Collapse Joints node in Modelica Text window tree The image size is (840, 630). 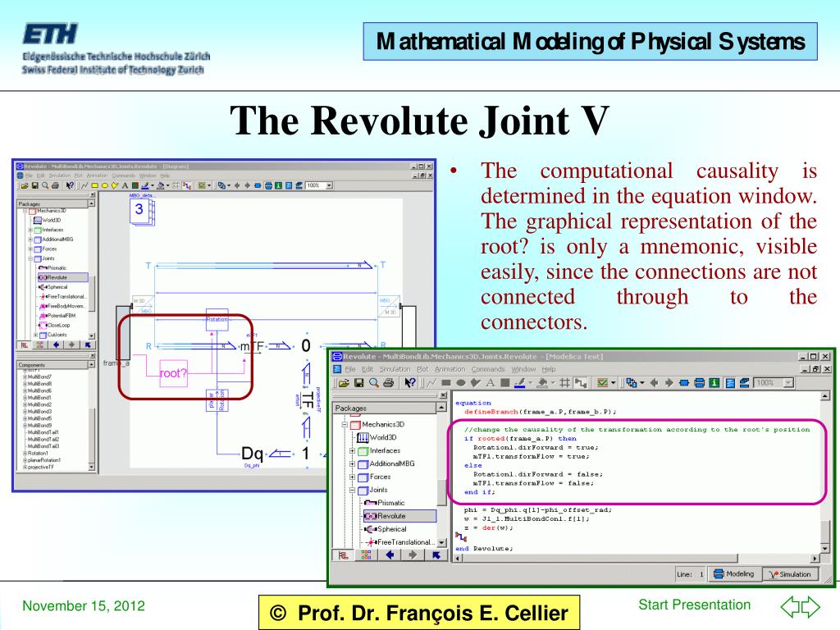(353, 491)
